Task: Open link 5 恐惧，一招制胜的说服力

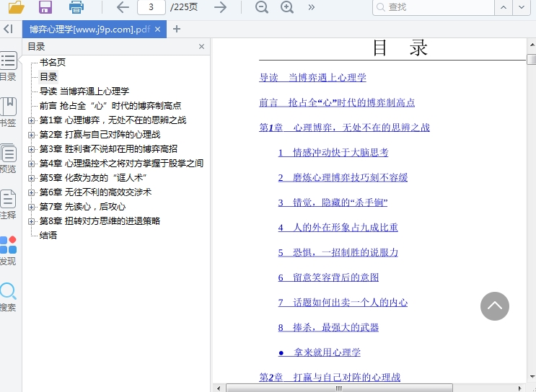Action: click(338, 252)
